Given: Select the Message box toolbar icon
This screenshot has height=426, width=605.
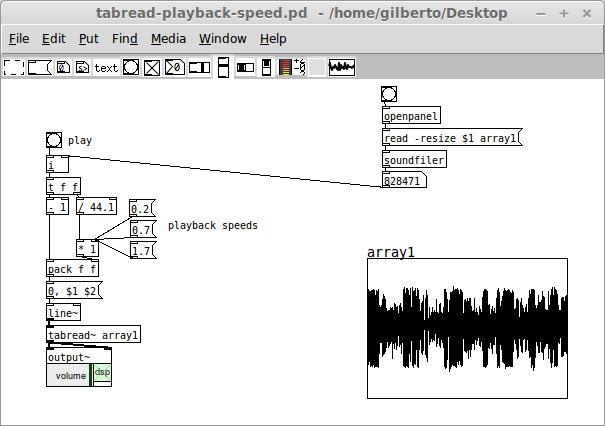Looking at the screenshot, I should click(39, 67).
